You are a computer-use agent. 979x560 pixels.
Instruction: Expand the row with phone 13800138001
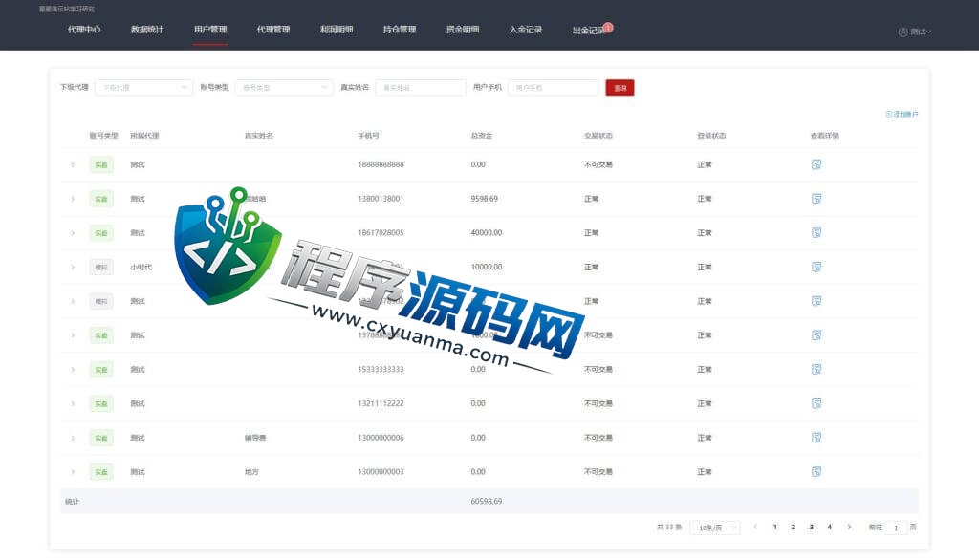(x=73, y=199)
